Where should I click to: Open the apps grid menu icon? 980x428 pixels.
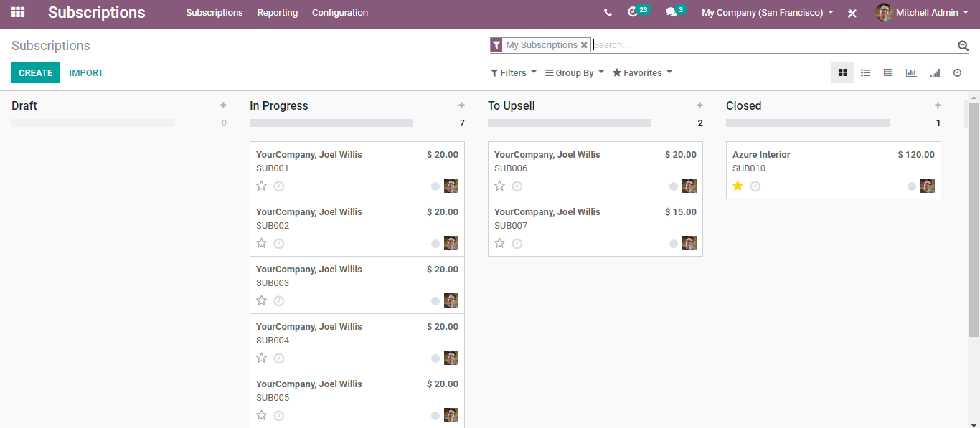18,12
